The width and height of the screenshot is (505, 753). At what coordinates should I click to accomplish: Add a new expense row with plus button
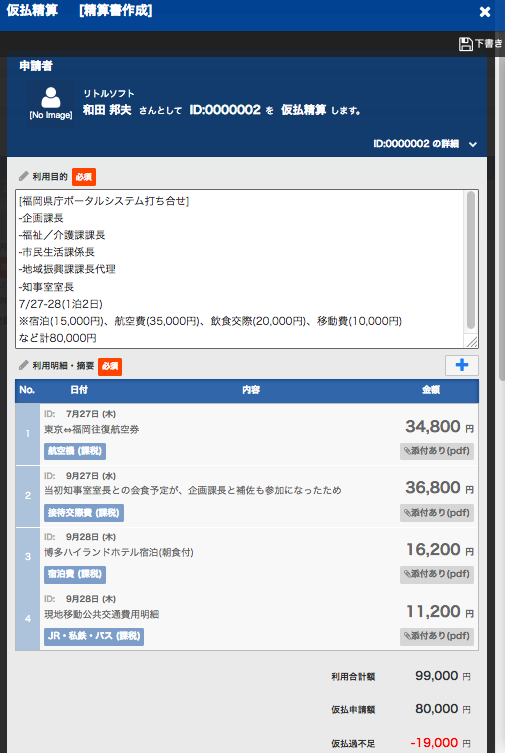(462, 365)
